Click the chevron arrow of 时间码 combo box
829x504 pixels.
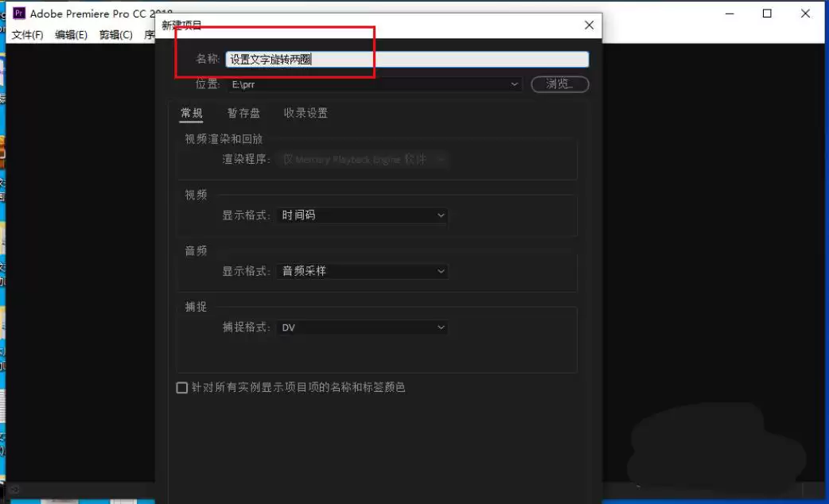[441, 215]
